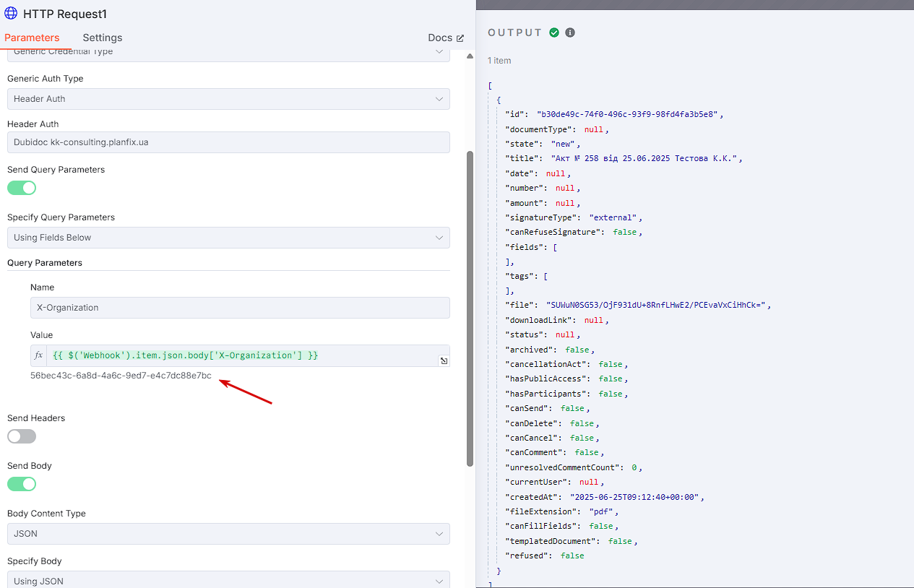Click the HTTP Request globe icon
The width and height of the screenshot is (914, 588).
[12, 14]
